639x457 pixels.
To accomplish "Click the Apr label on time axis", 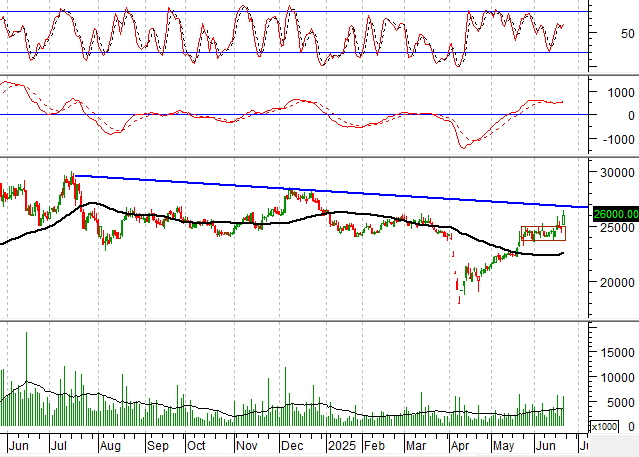I will click(460, 444).
